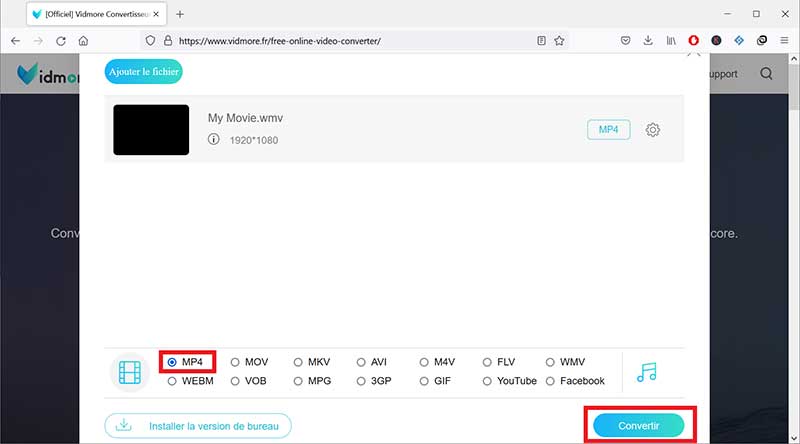Click the Convertir button
Viewport: 800px width, 444px height.
[x=638, y=426]
